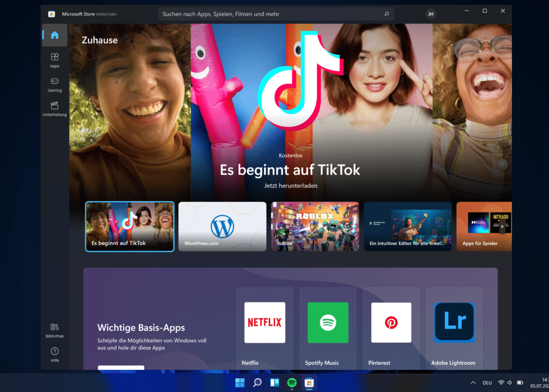Click 'Jetzt herunterladen' on TikTok banner
Image resolution: width=549 pixels, height=392 pixels.
pos(290,186)
